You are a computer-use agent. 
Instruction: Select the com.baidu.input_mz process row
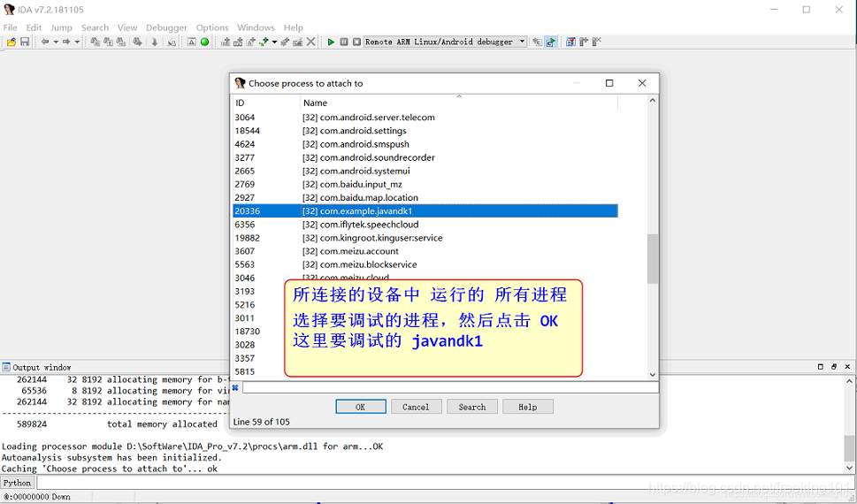[x=425, y=184]
